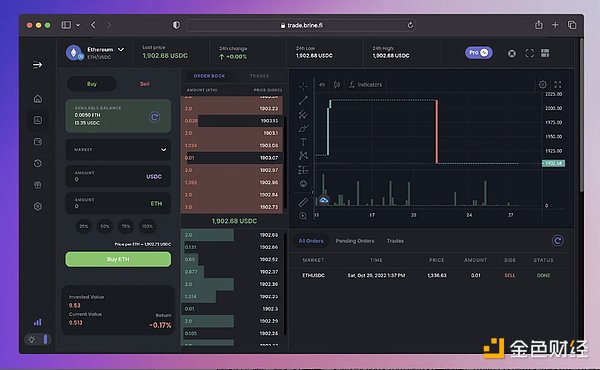
Task: Enter page fullscreen via bracket icon
Action: [530, 53]
